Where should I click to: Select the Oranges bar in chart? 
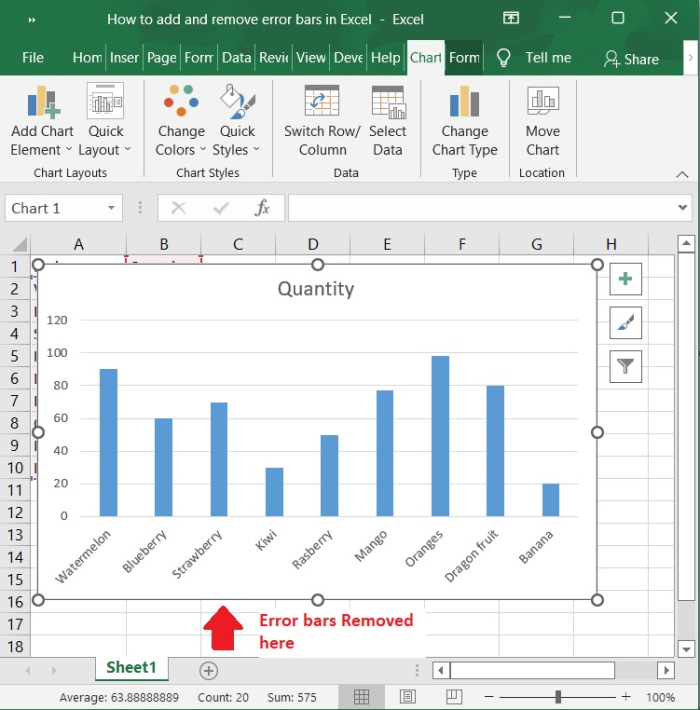pyautogui.click(x=440, y=436)
